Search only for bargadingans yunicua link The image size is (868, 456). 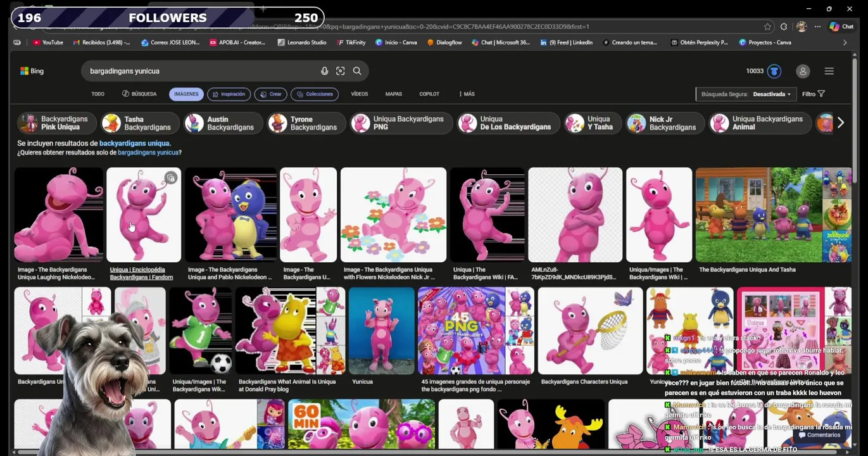coord(148,153)
